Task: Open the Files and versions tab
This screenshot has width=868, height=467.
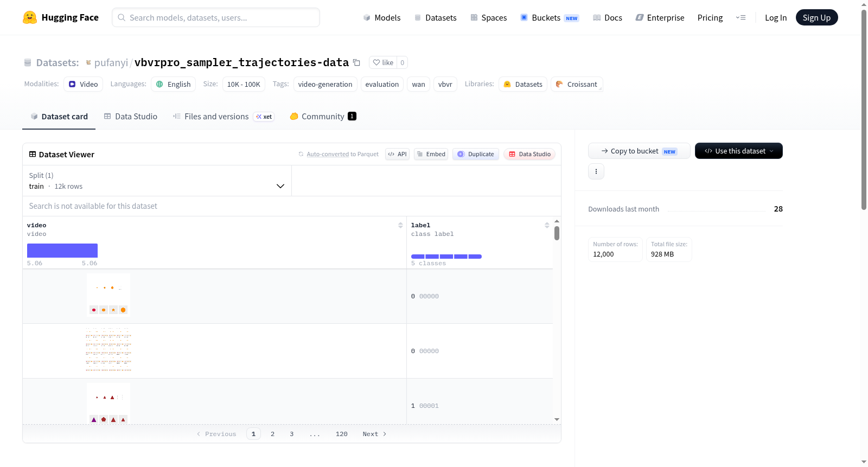Action: pos(224,116)
